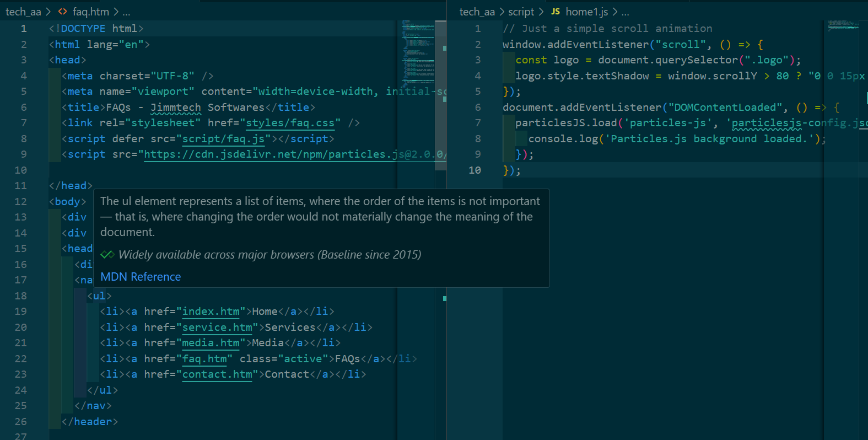Viewport: 868px width, 440px height.
Task: Click line number 10 in the right editor
Action: coord(475,170)
